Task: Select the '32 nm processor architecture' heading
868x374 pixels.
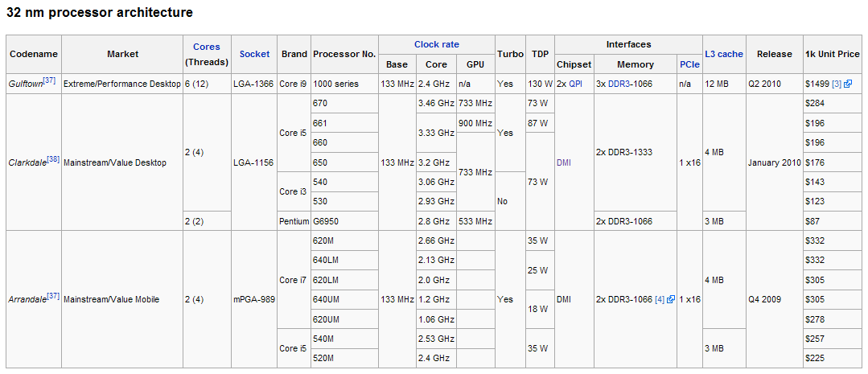Action: [100, 13]
